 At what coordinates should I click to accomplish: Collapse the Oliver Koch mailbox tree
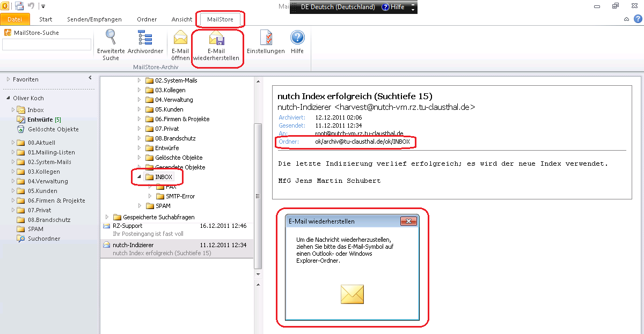[x=8, y=98]
